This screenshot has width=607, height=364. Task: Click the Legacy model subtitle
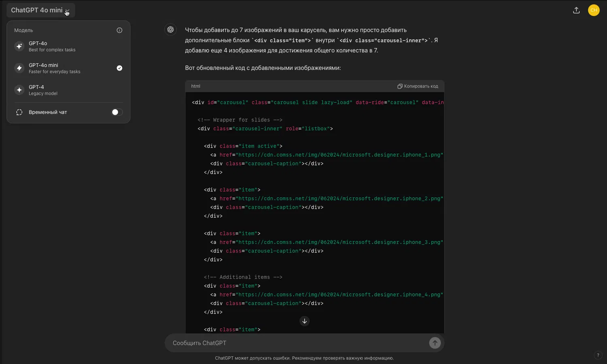point(43,94)
